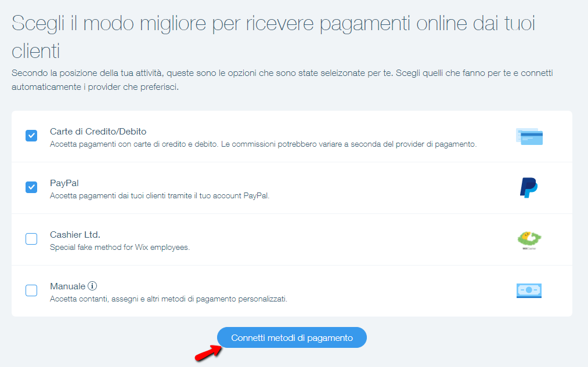Viewport: 588px width, 367px height.
Task: Uncheck the Carte di Credito/Debito checkbox
Action: 31,136
